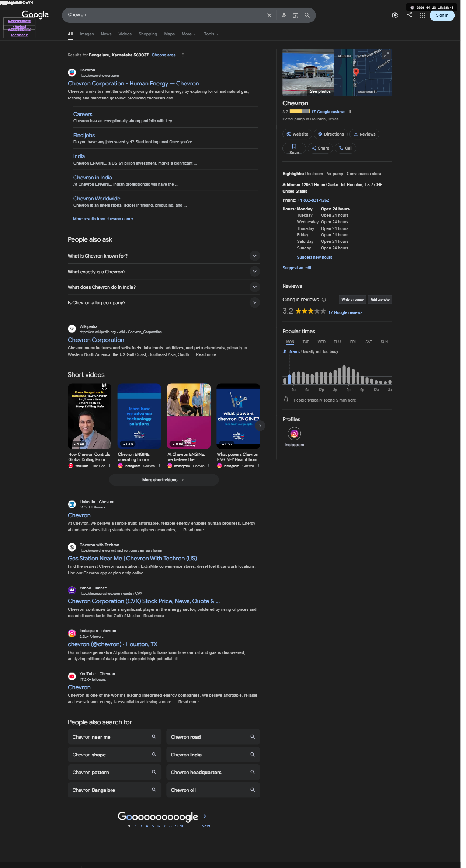Search Chevron near me suggestion
Screen dimensions: 466x868
[115, 737]
